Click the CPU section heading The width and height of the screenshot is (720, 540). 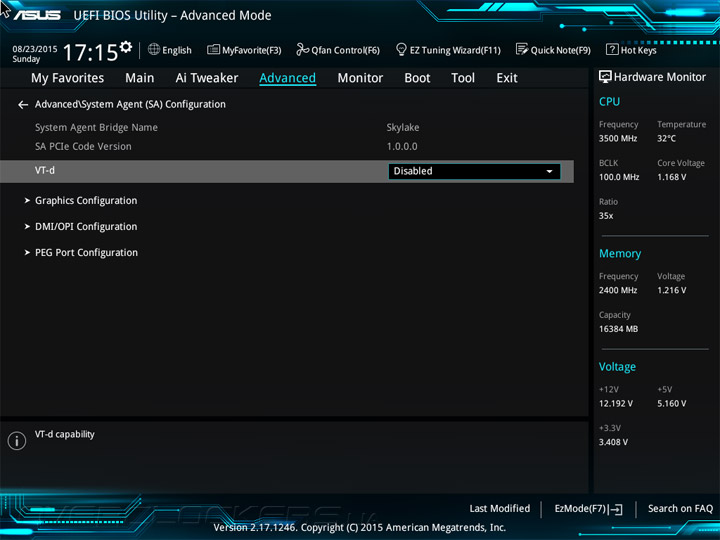click(609, 101)
